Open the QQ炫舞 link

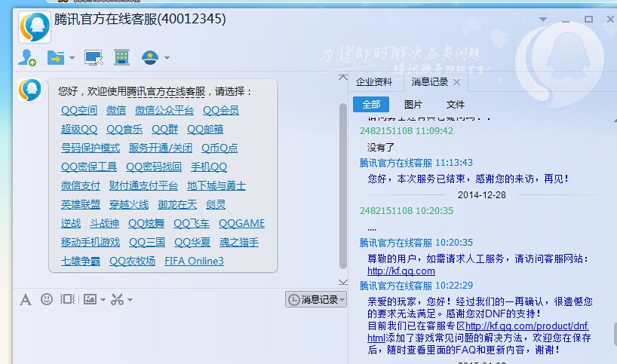pos(146,223)
